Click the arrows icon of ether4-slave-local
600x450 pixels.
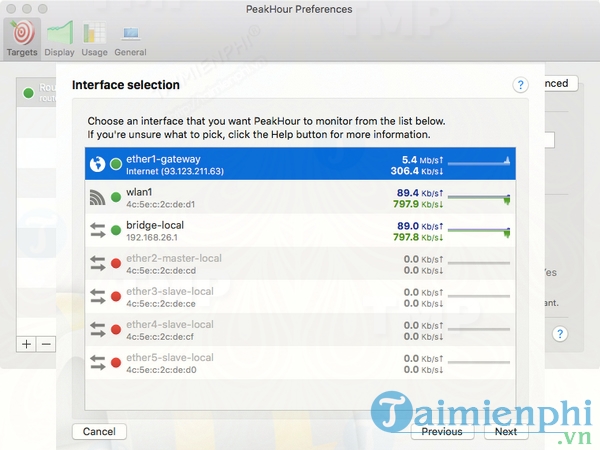[x=98, y=330]
